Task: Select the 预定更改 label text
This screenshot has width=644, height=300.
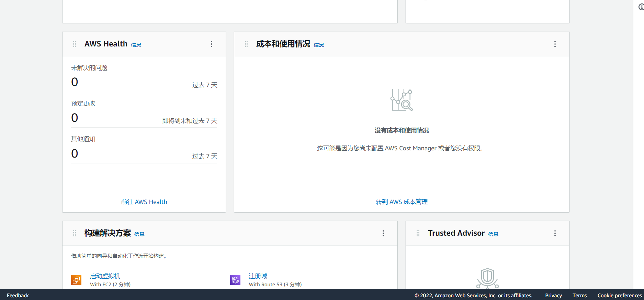Action: 83,103
